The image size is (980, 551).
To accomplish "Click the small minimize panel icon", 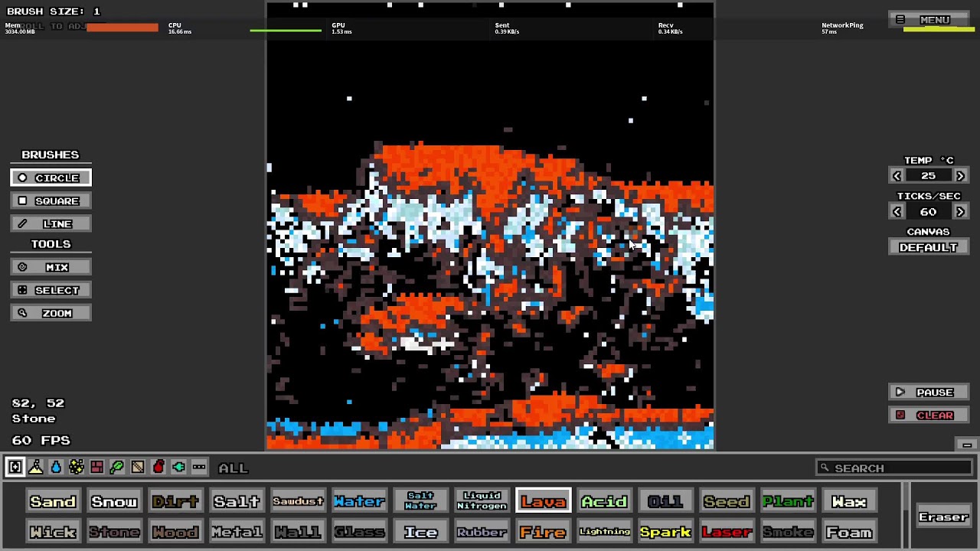I will pyautogui.click(x=967, y=445).
